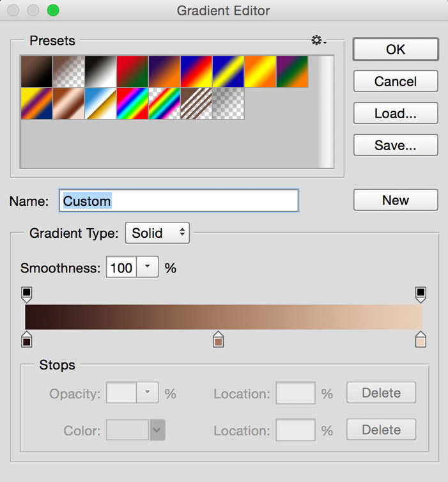
Task: Click the Delete button for opacity stop
Action: (382, 393)
